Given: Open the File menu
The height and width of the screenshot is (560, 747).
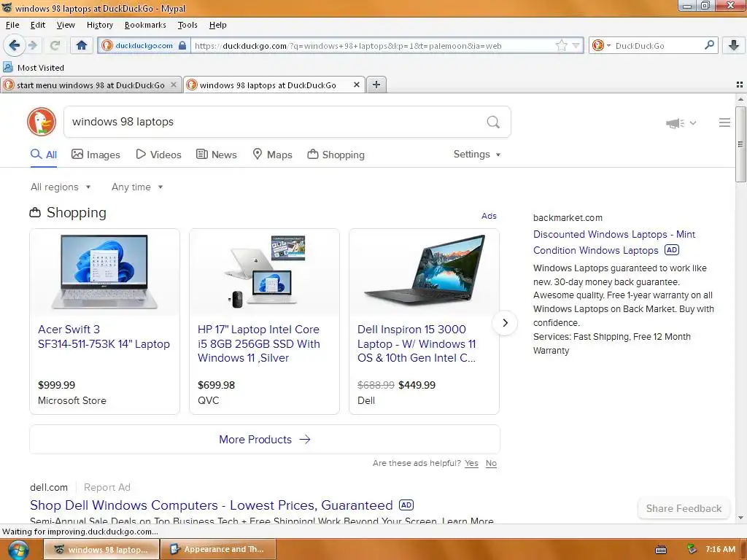Looking at the screenshot, I should 12,25.
